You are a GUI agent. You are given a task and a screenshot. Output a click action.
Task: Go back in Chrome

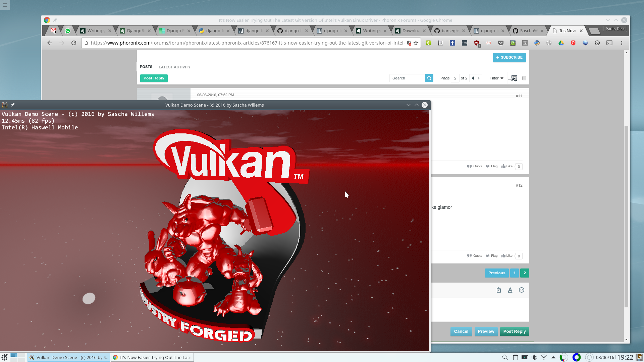point(50,43)
